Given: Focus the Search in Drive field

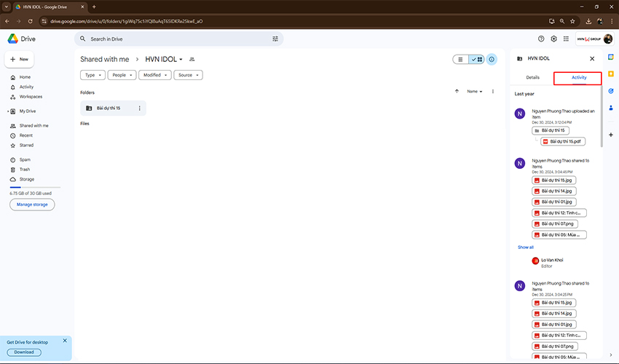Looking at the screenshot, I should tap(179, 39).
